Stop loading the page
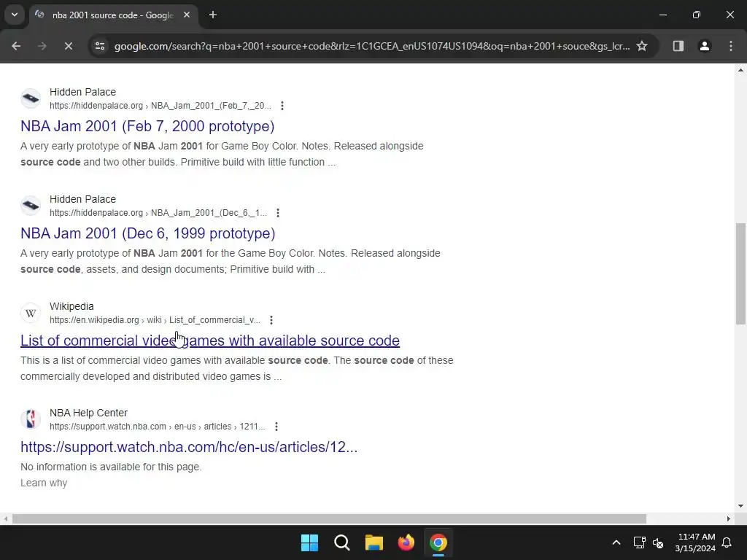The width and height of the screenshot is (747, 560). [68, 46]
